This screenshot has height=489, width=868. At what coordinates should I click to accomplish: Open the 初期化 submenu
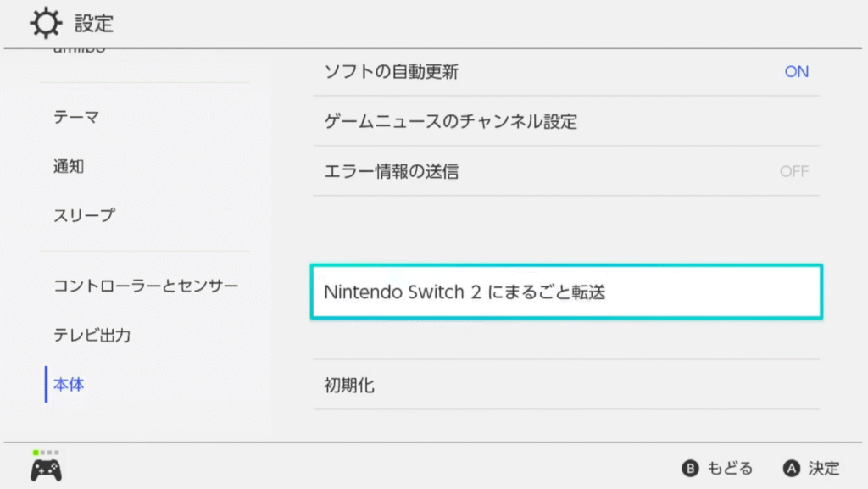(x=566, y=385)
